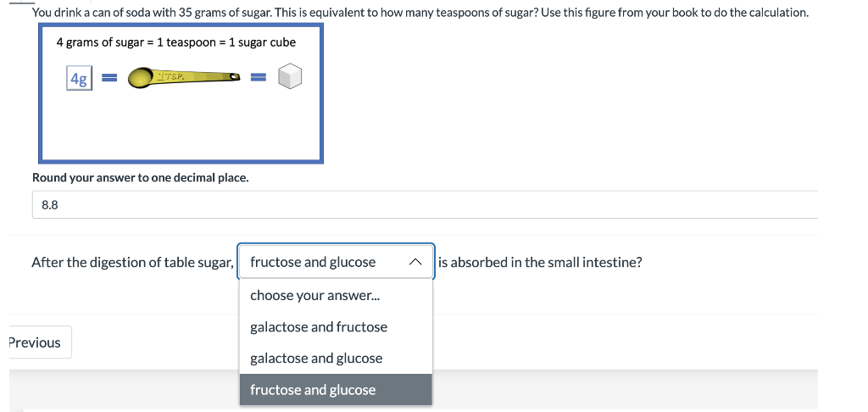Click the equals sign after the 4g box
Image resolution: width=868 pixels, height=412 pixels.
click(x=108, y=79)
